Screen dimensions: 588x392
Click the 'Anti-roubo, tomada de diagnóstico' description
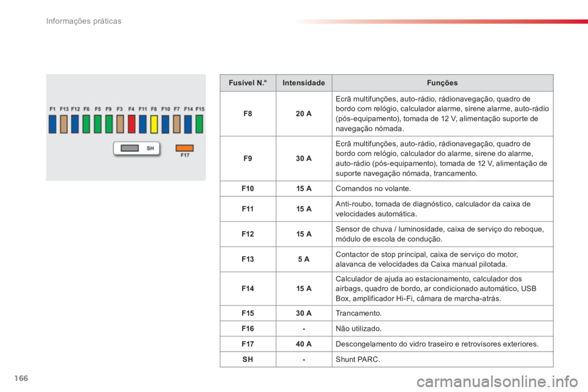tap(433, 209)
